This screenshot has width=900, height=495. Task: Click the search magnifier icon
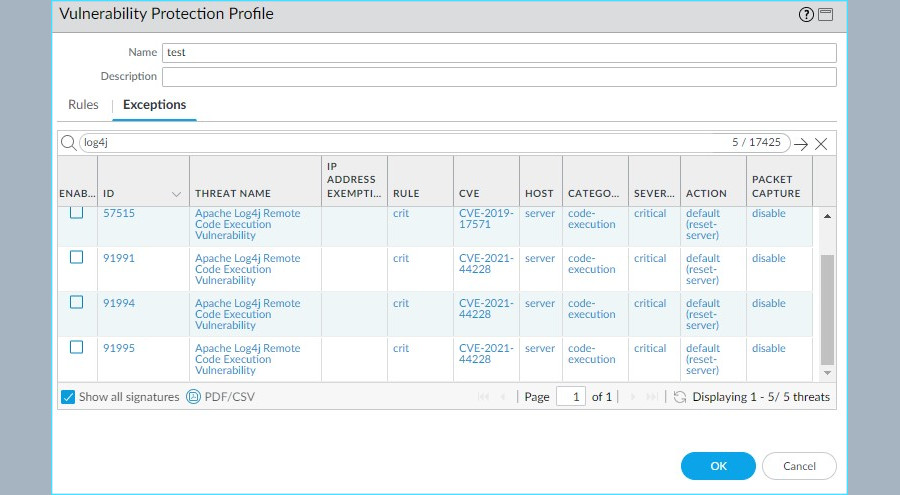pyautogui.click(x=68, y=143)
